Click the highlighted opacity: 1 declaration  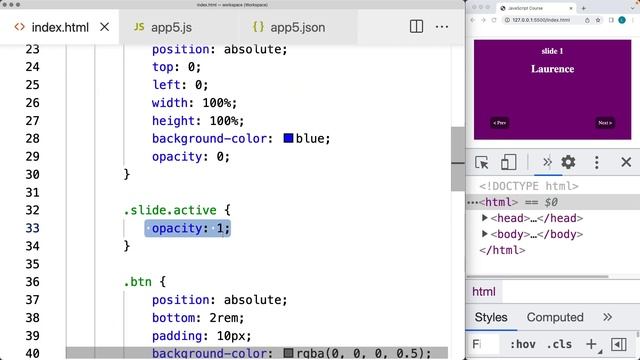188,228
